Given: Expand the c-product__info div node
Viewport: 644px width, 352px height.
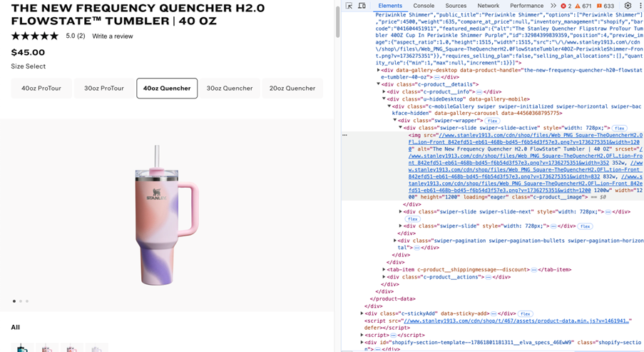Looking at the screenshot, I should [x=384, y=91].
